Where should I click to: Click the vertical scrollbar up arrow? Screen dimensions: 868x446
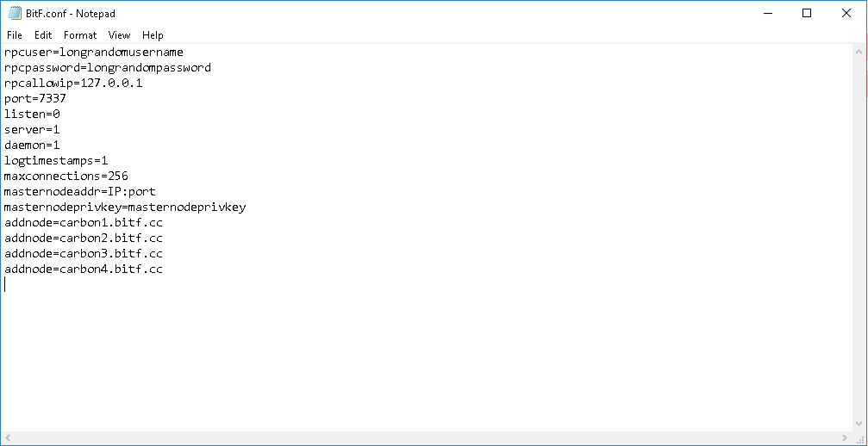[859, 52]
